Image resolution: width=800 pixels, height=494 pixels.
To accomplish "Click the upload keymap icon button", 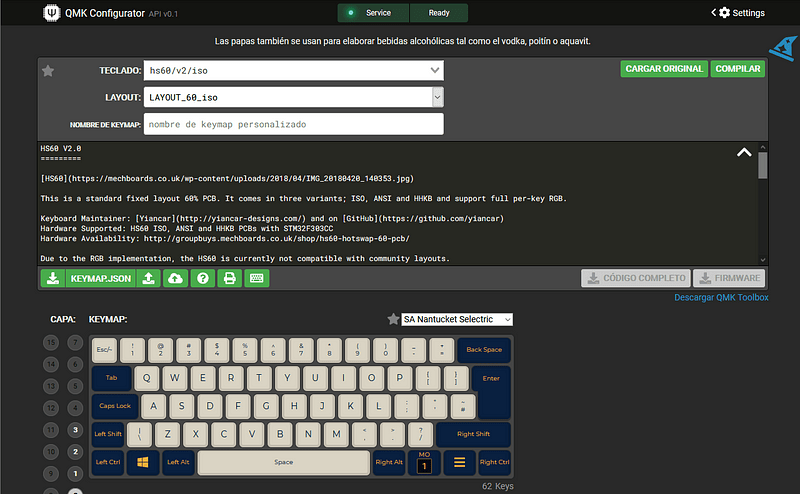I will (150, 278).
